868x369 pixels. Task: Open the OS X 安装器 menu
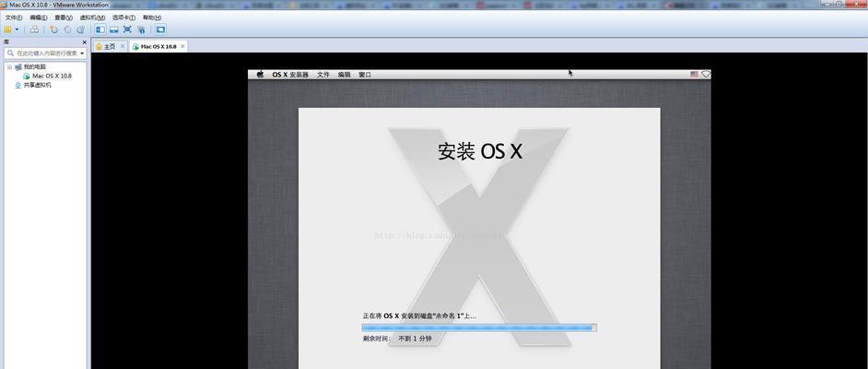(290, 74)
